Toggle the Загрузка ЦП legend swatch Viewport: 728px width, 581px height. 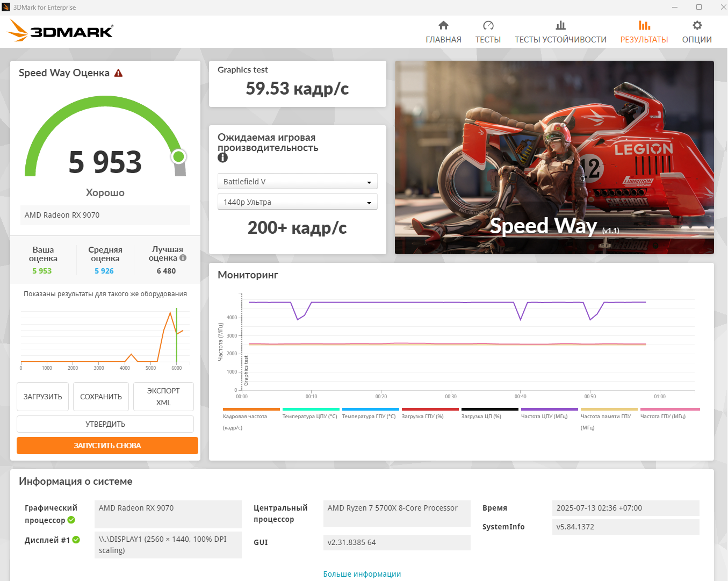coord(490,410)
